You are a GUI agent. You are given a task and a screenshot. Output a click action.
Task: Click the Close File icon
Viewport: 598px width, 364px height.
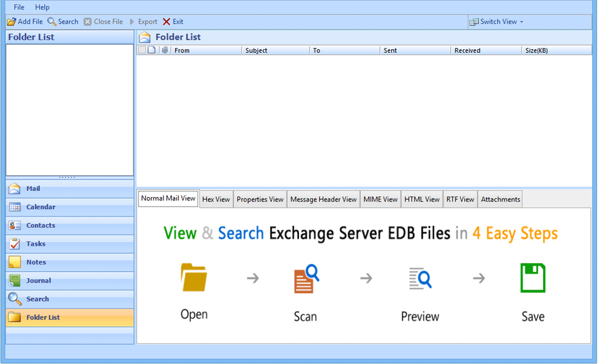pyautogui.click(x=88, y=22)
